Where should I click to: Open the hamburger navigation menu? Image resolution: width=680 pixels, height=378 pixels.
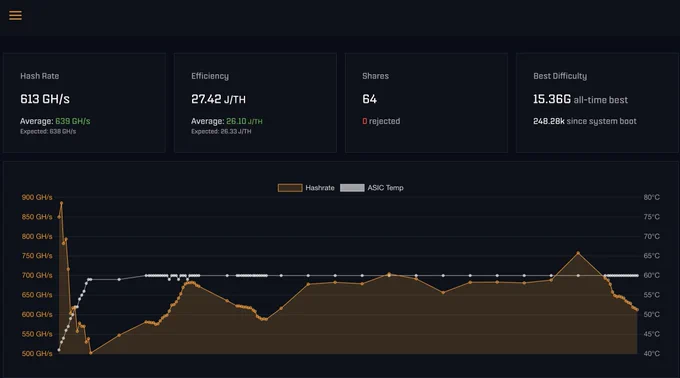click(15, 15)
